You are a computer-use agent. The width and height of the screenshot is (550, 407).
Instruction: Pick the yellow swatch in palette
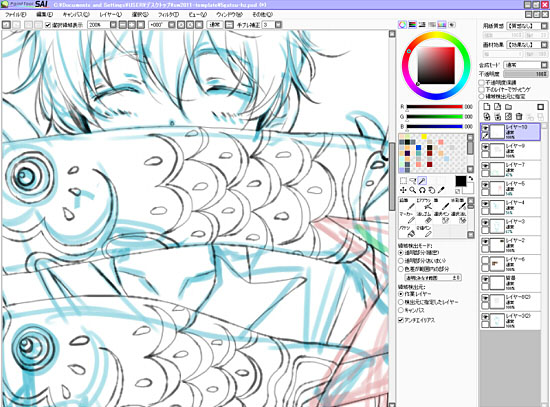click(424, 136)
